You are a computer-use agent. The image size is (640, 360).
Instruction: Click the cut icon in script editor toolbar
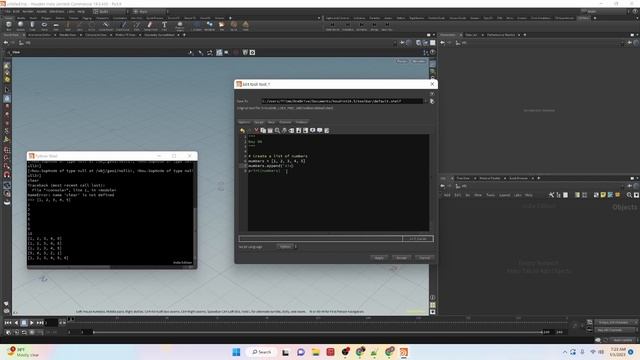(x=256, y=130)
